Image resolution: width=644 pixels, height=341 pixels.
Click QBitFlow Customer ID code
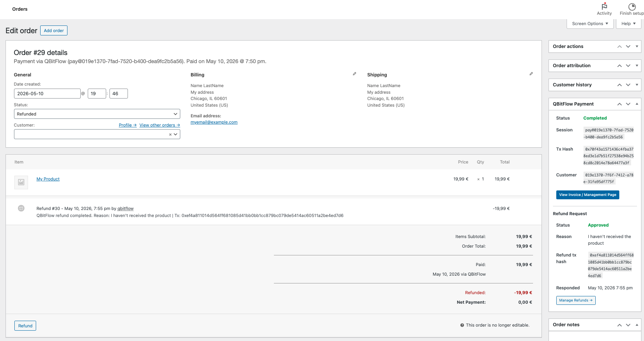(x=608, y=178)
